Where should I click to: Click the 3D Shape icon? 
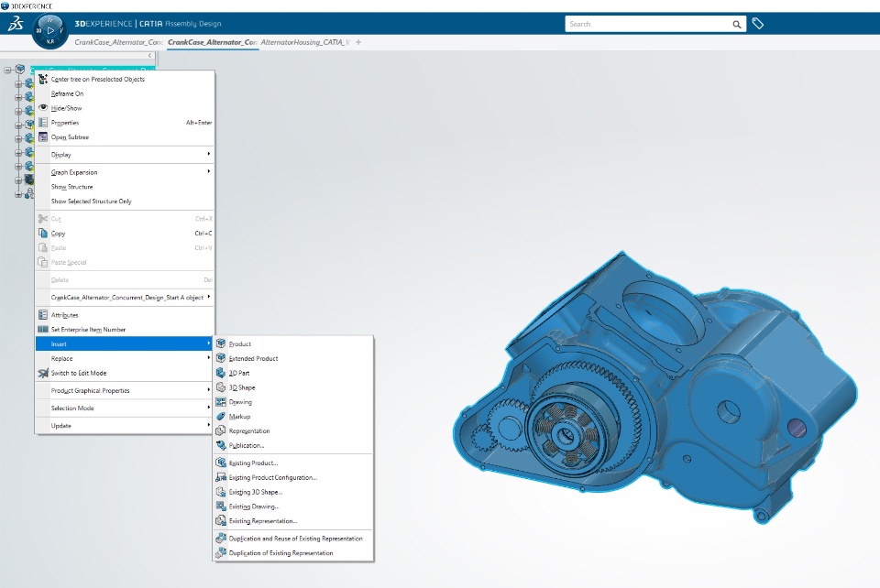point(221,387)
